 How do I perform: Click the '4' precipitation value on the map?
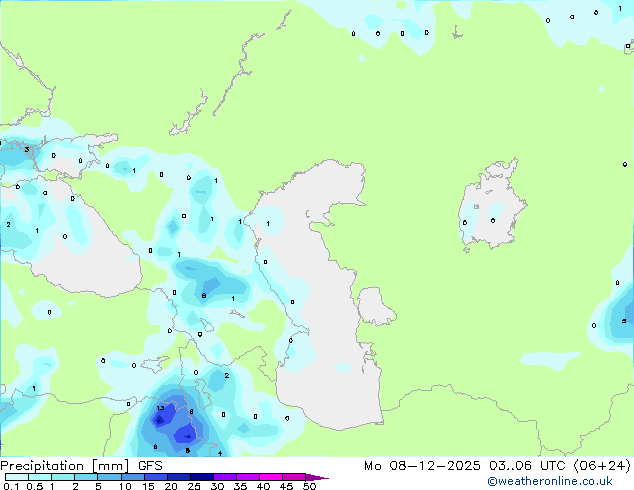tap(220, 453)
